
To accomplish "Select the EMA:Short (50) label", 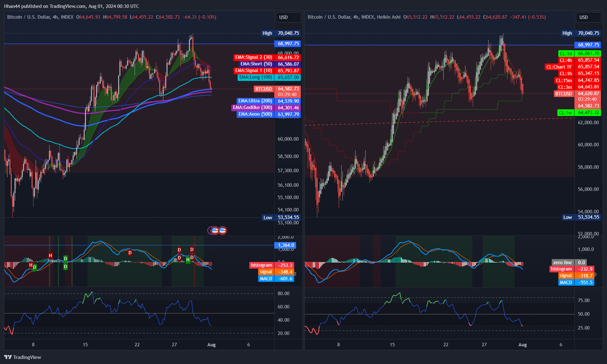I will 256,64.
